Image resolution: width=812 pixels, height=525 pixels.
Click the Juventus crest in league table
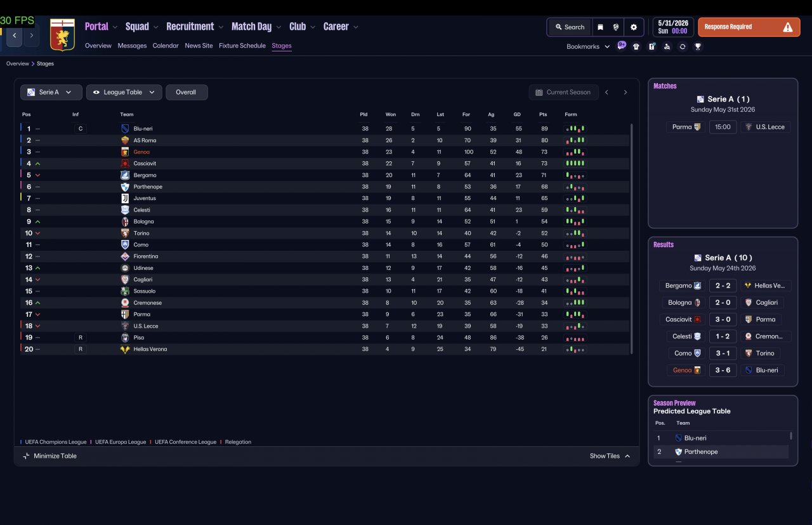(x=125, y=198)
